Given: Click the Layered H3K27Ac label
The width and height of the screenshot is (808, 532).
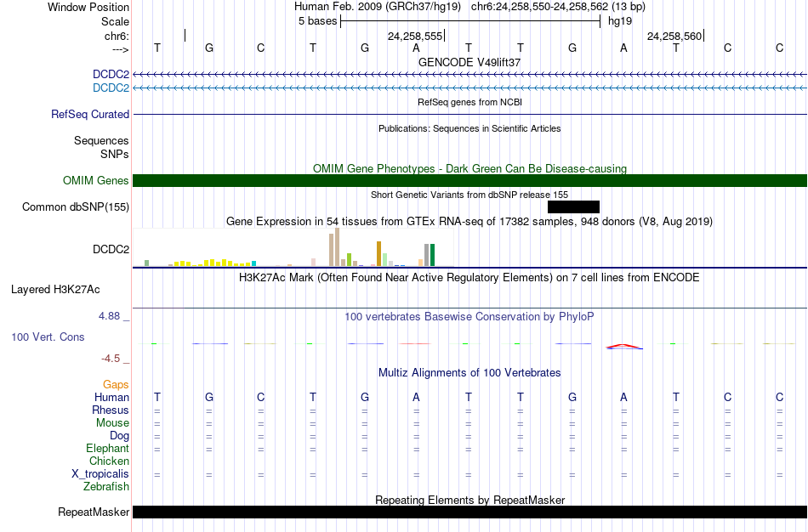Looking at the screenshot, I should click(x=55, y=290).
